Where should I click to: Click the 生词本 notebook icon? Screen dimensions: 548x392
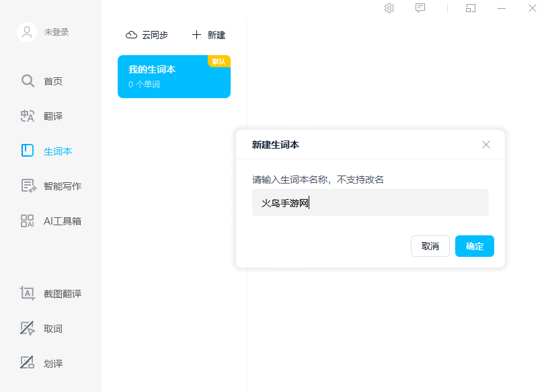28,151
